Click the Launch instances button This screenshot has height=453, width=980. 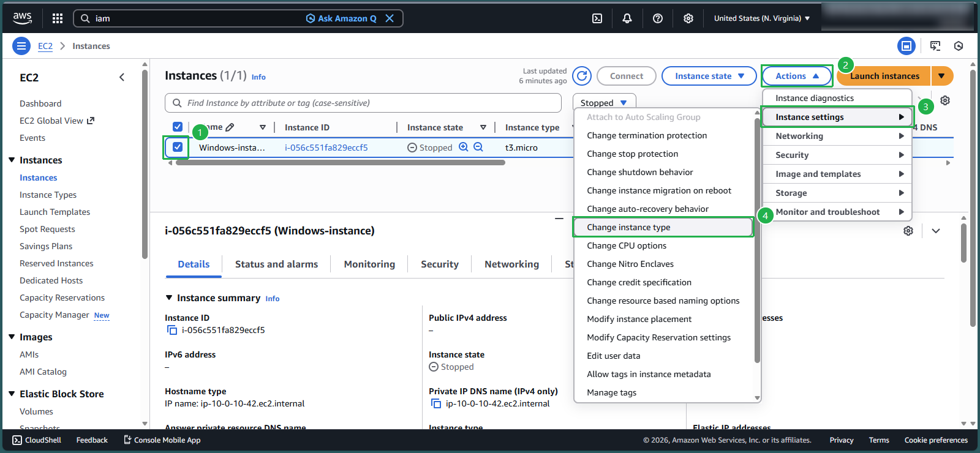click(884, 76)
